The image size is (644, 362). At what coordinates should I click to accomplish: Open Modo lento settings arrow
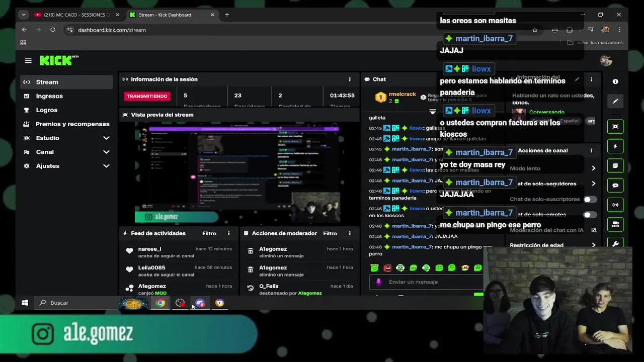click(x=593, y=168)
